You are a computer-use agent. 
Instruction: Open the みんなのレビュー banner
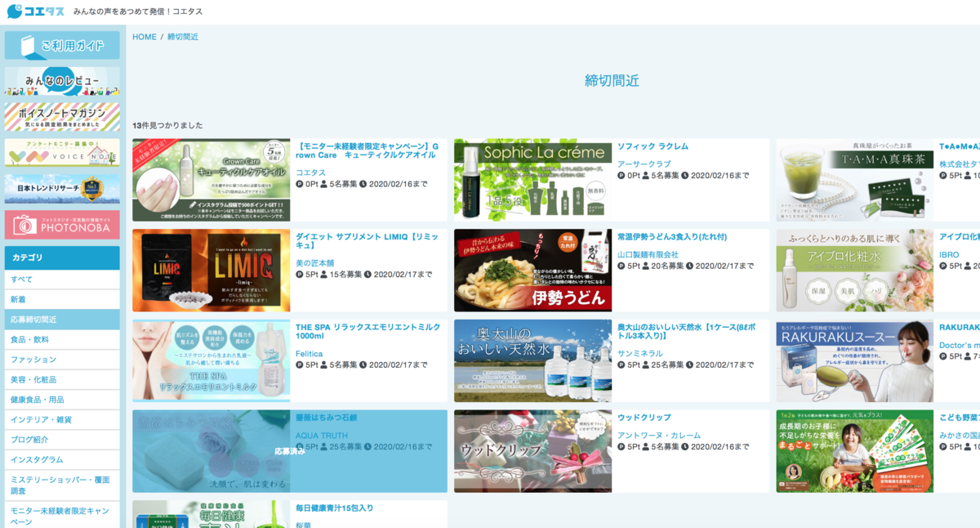pyautogui.click(x=62, y=81)
